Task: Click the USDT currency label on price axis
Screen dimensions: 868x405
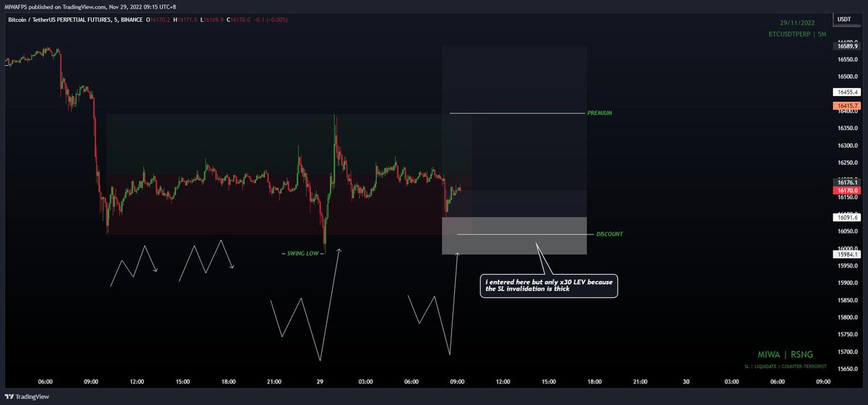Action: point(844,20)
